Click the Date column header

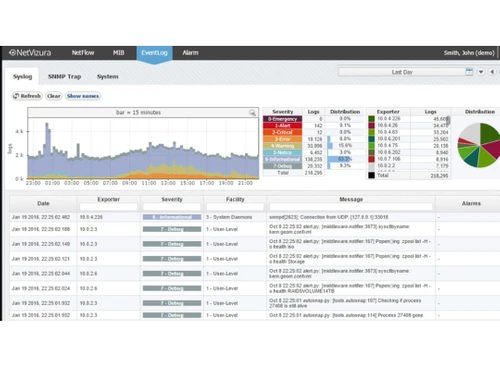click(x=43, y=203)
